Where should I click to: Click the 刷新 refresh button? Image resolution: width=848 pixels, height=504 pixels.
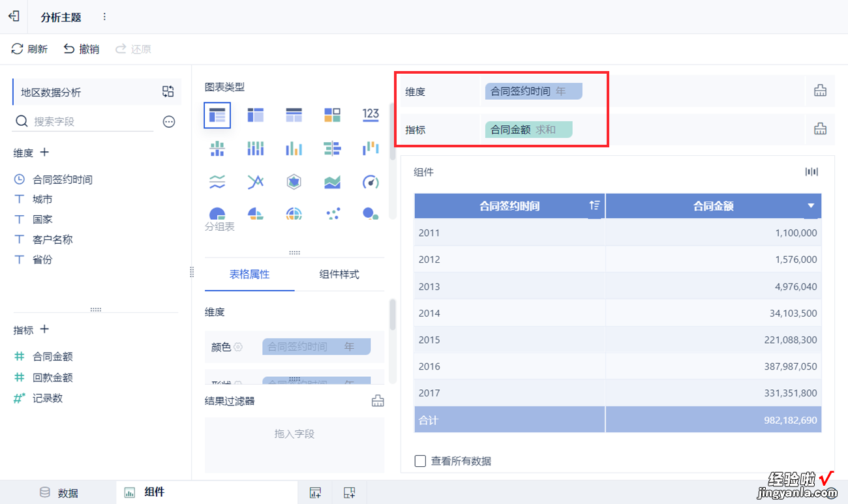29,49
